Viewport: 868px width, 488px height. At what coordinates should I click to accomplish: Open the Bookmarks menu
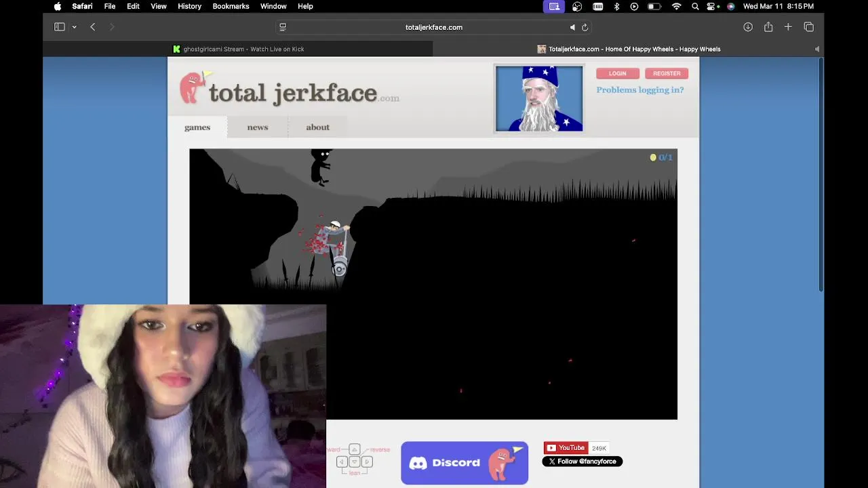(231, 6)
